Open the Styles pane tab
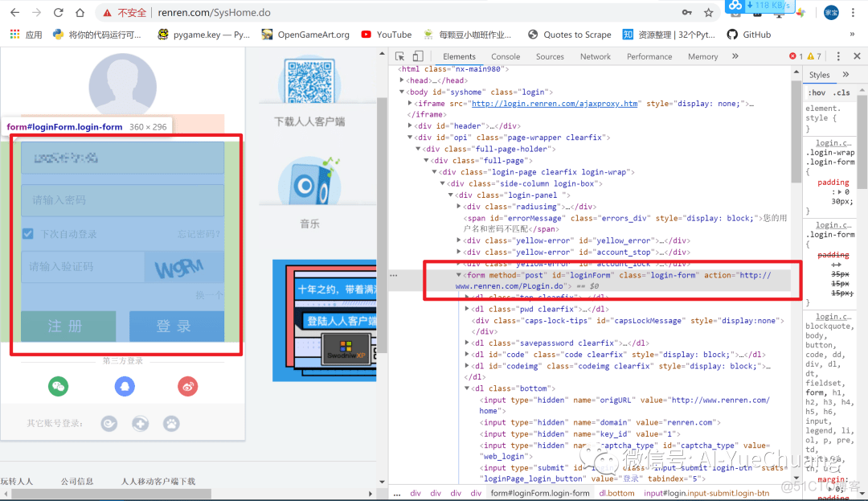Screen dimensions: 868x501 coord(819,75)
